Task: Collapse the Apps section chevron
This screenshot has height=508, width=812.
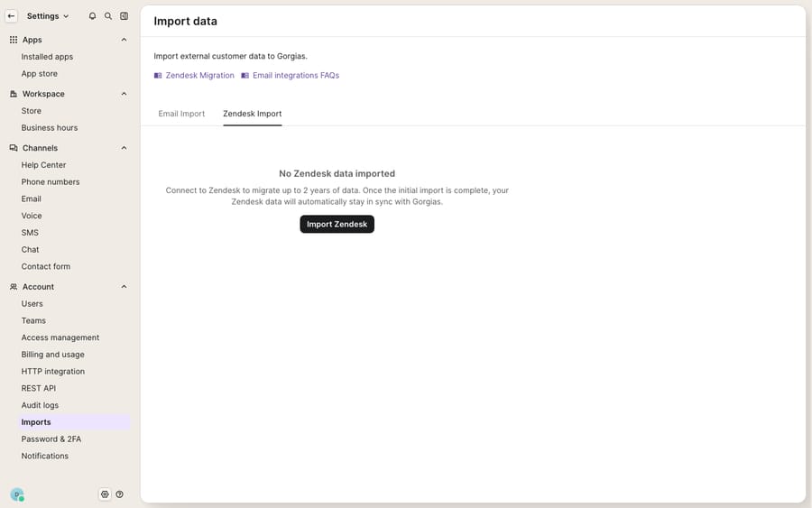Action: click(124, 40)
